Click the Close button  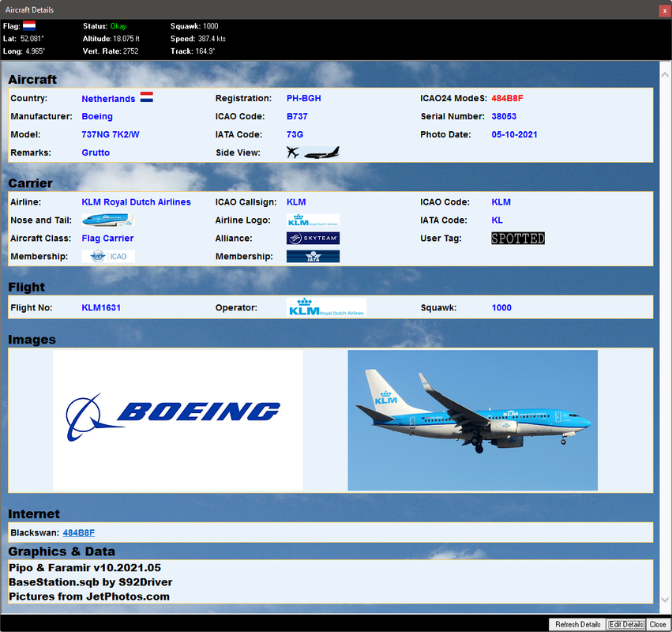[x=658, y=624]
